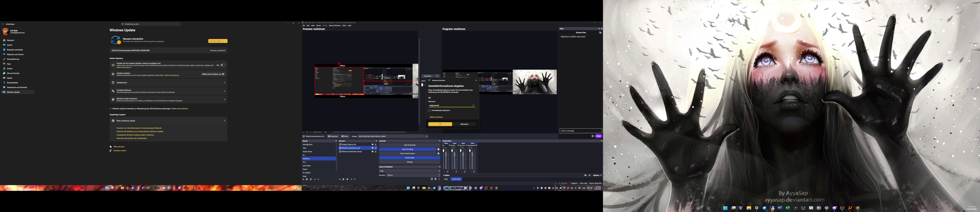Image resolution: width=980 pixels, height=212 pixels.
Task: Move scene up with Scenes arrow icon
Action: (x=315, y=179)
